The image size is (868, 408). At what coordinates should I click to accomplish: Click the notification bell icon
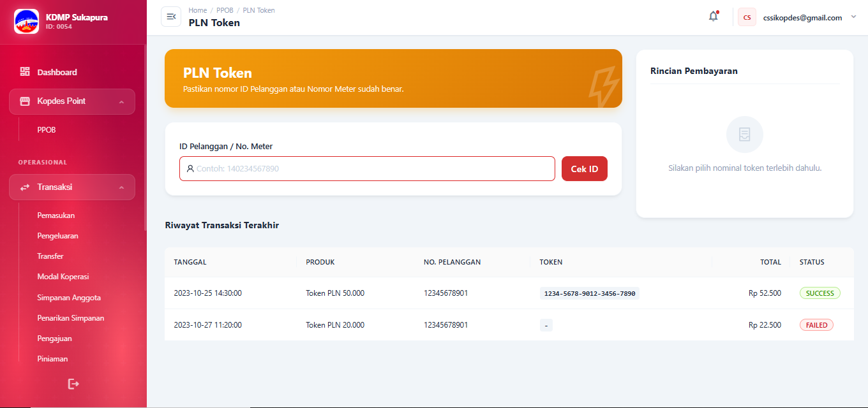point(713,17)
